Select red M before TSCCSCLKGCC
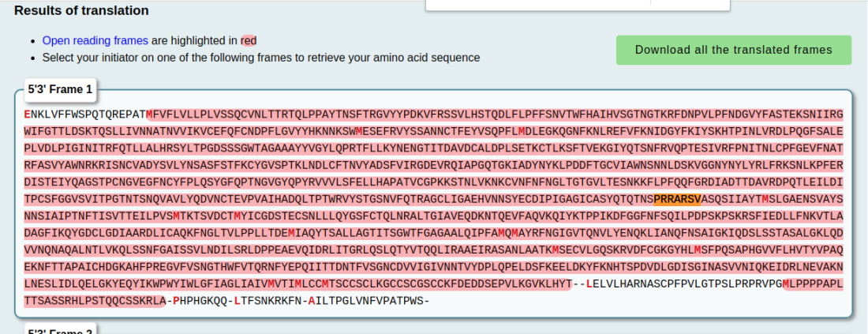Viewport: 868px width, 334px height. coord(325,283)
